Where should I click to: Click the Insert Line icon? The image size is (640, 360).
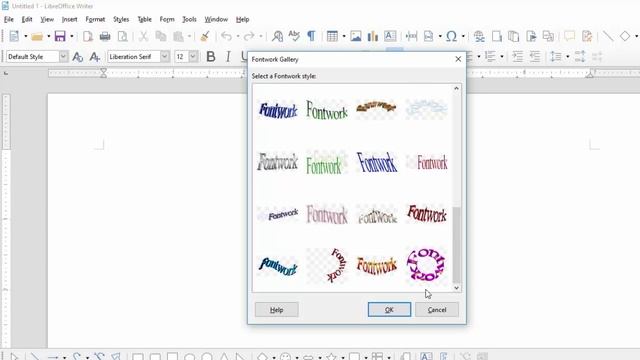pos(608,36)
